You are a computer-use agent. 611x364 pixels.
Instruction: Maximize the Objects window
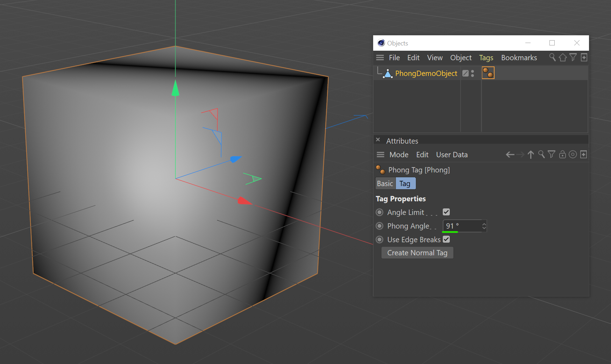[x=552, y=43]
